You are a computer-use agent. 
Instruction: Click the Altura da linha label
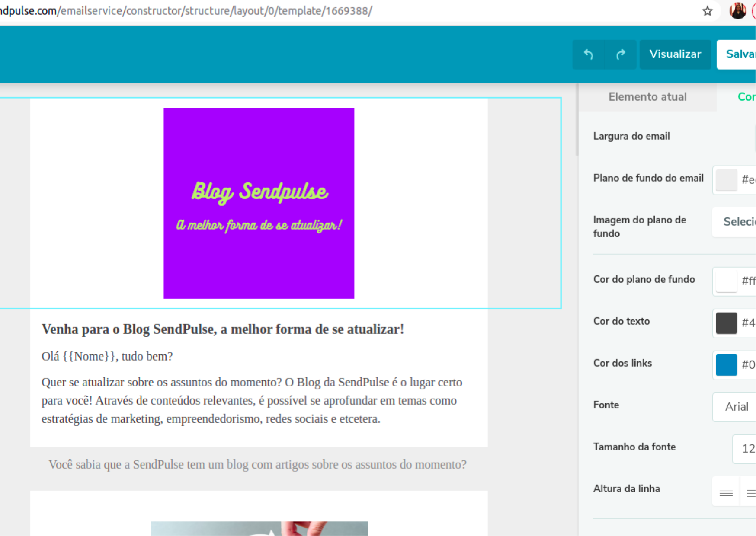point(626,489)
